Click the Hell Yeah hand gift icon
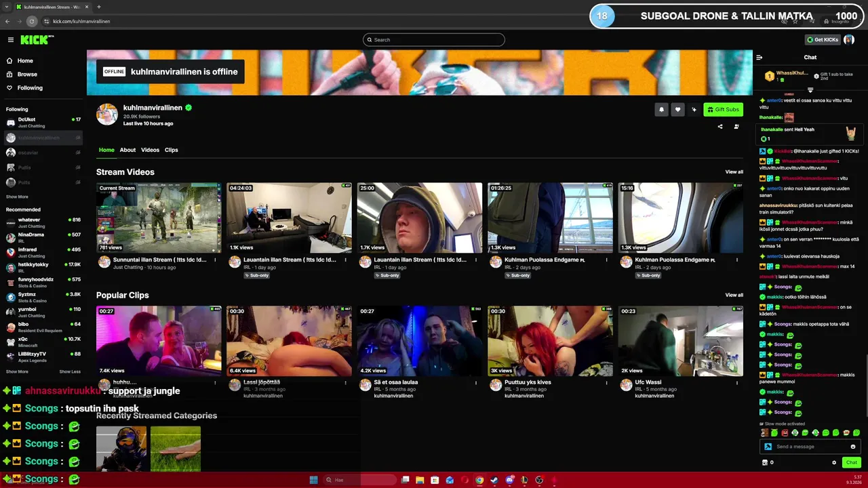Image resolution: width=868 pixels, height=488 pixels. (850, 132)
